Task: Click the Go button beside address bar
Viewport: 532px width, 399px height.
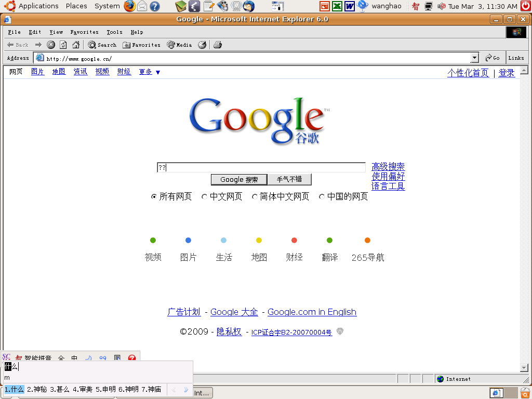Action: (493, 58)
